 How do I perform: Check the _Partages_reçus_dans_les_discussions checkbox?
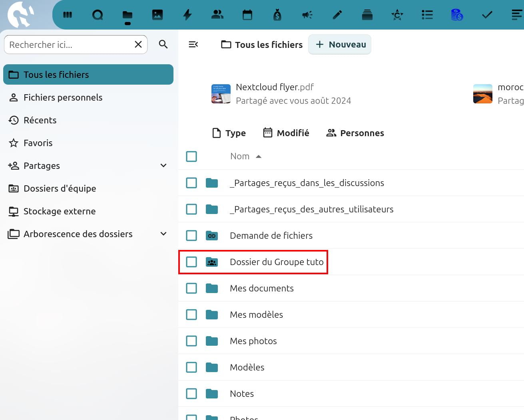click(191, 183)
